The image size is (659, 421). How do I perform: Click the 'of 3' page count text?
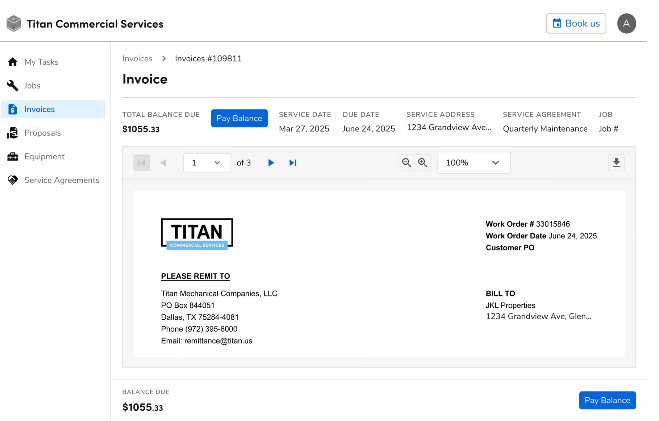tap(243, 163)
